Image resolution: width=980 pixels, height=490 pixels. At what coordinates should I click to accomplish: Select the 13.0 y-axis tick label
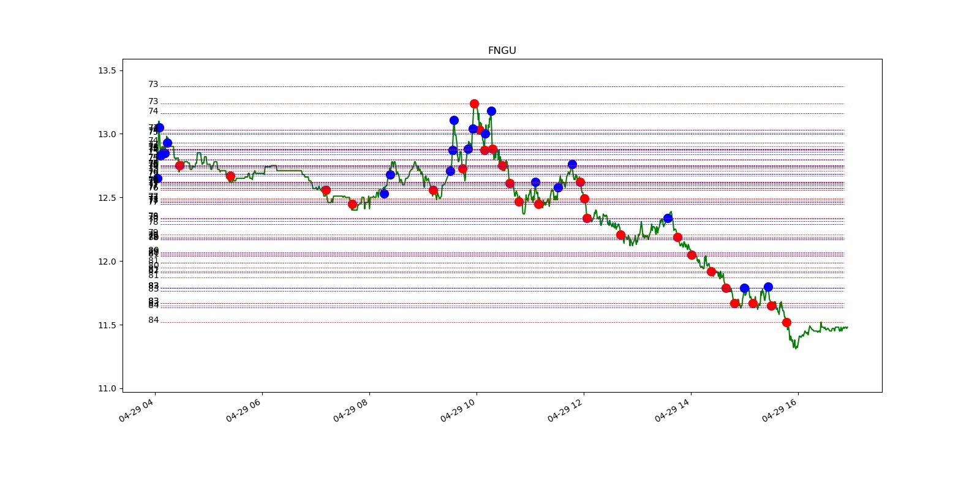pyautogui.click(x=107, y=134)
